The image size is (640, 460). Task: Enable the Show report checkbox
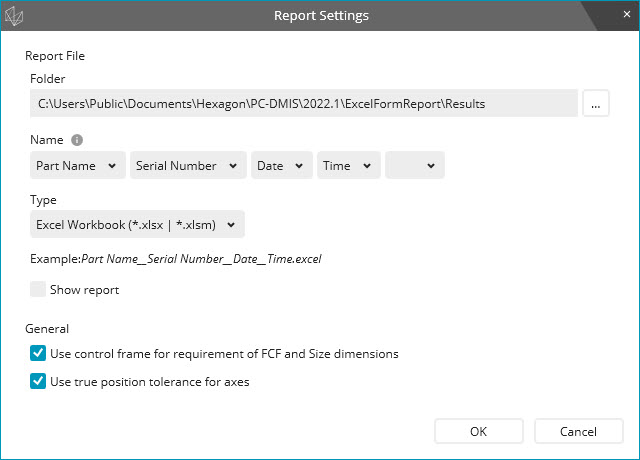[38, 290]
